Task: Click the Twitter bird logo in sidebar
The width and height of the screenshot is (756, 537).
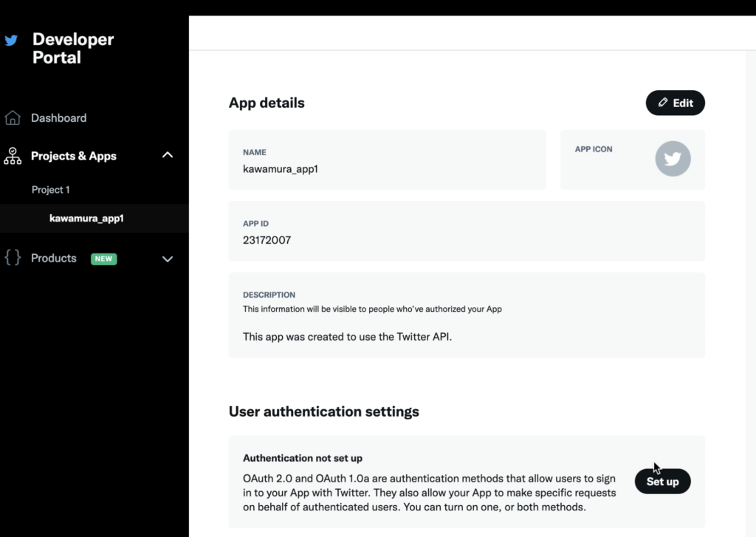Action: [x=12, y=40]
